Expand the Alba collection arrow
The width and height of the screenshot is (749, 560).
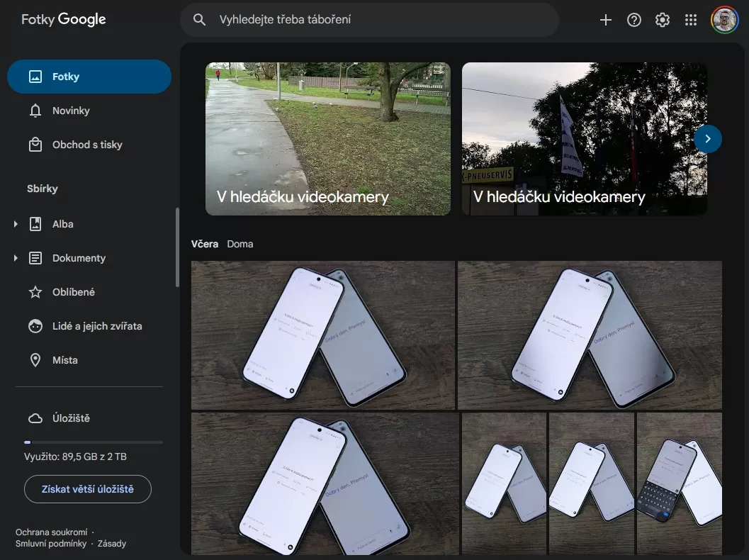[x=16, y=224]
